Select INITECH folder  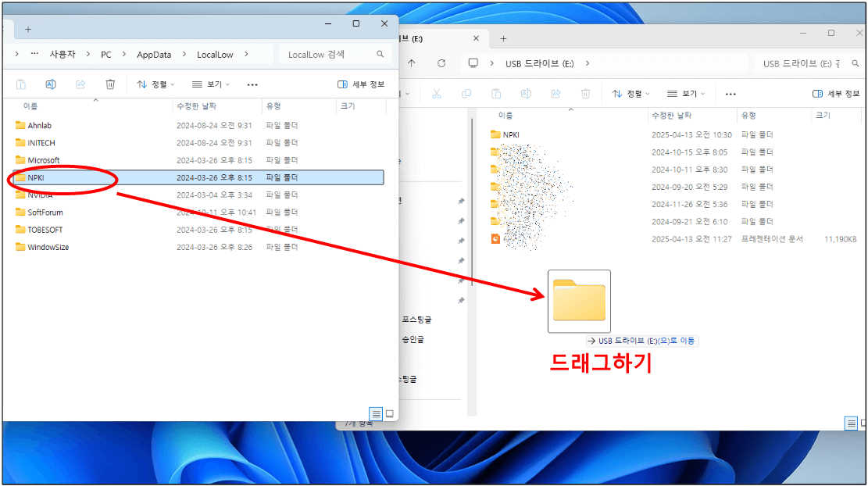[199, 143]
